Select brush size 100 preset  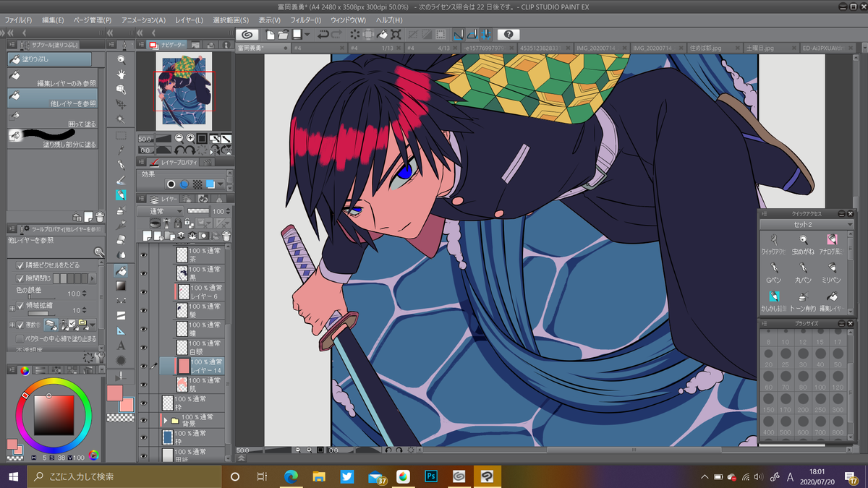click(x=821, y=382)
